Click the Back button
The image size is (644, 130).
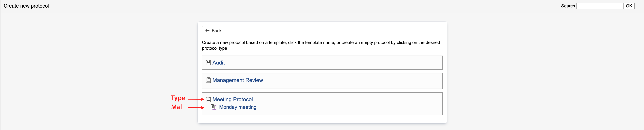213,31
